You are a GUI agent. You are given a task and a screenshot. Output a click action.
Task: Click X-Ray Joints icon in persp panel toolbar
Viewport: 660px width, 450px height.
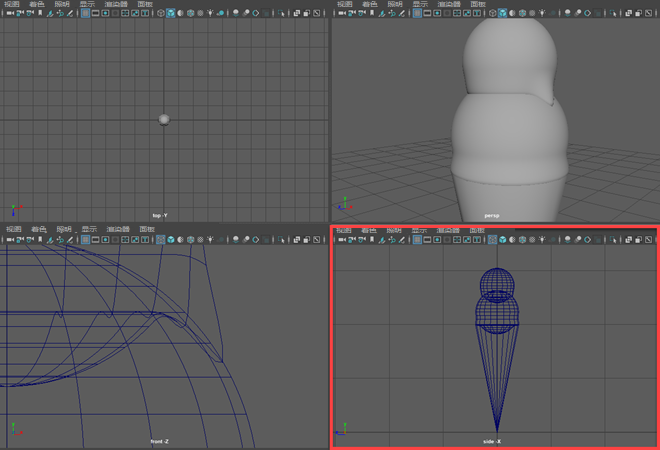(x=648, y=13)
